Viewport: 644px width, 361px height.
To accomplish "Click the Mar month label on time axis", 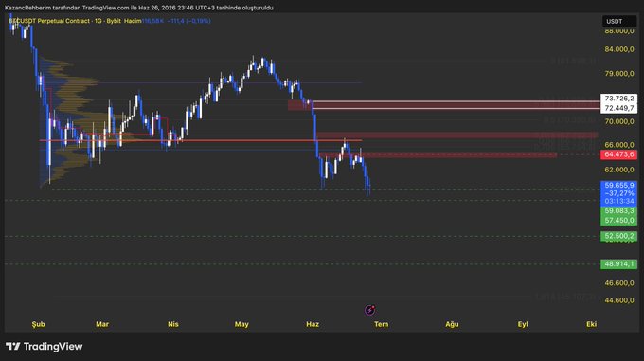I will pyautogui.click(x=102, y=324).
